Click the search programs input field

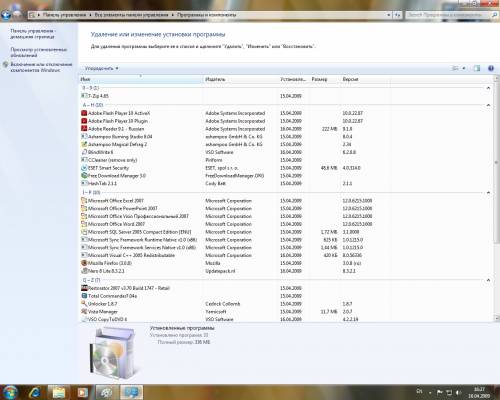448,15
